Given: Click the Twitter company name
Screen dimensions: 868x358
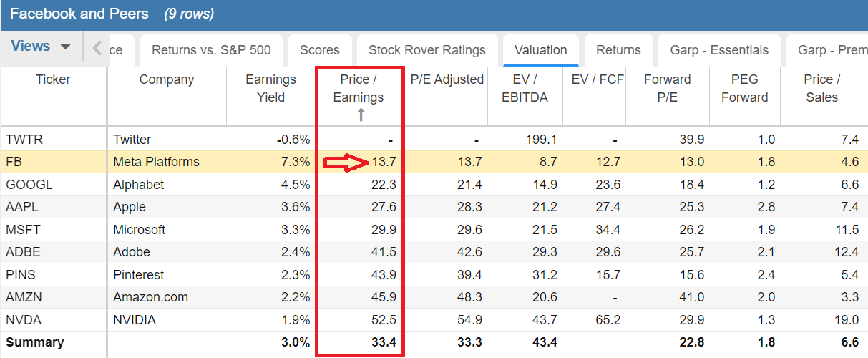Looking at the screenshot, I should tap(132, 140).
